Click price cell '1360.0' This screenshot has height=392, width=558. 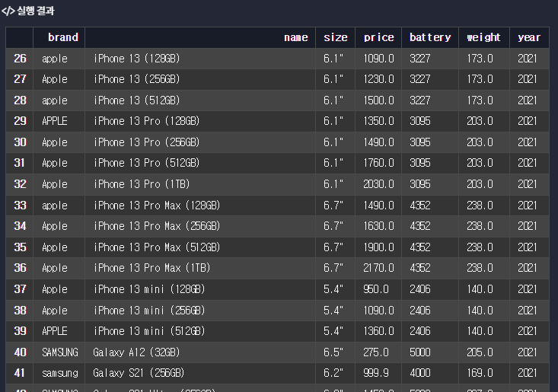pyautogui.click(x=378, y=331)
